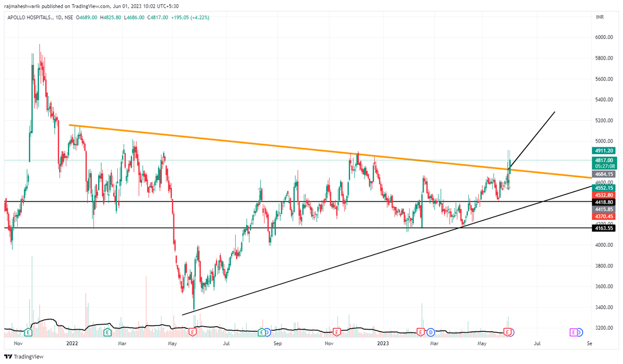Select the 4163.55 black line label
This screenshot has height=364, width=623.
pyautogui.click(x=604, y=228)
